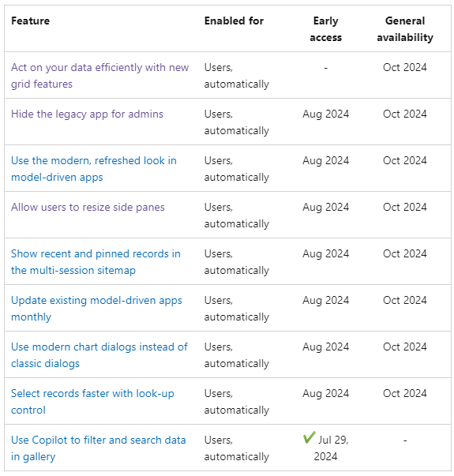This screenshot has width=454, height=476.
Task: Click 'Oct 2024' in the grid features row
Action: [405, 67]
